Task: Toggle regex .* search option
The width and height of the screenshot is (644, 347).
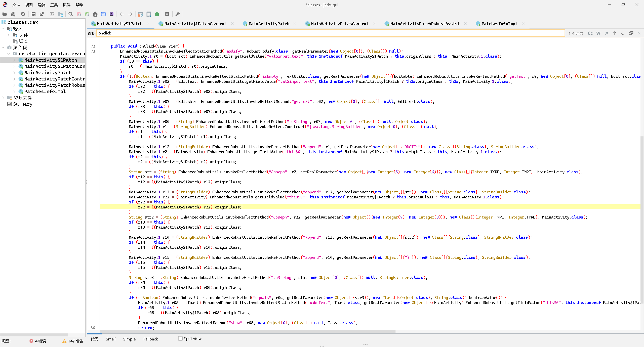Action: (607, 33)
